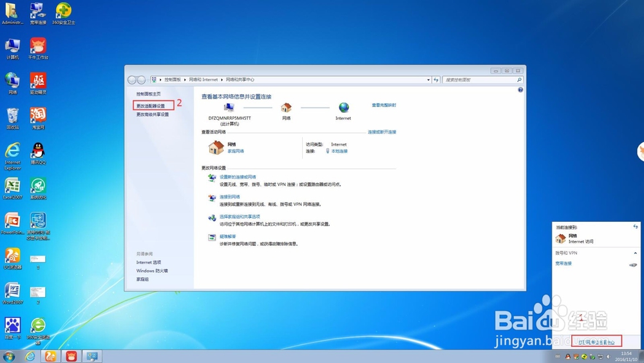Open the Administrator folder desktop icon

pyautogui.click(x=12, y=14)
